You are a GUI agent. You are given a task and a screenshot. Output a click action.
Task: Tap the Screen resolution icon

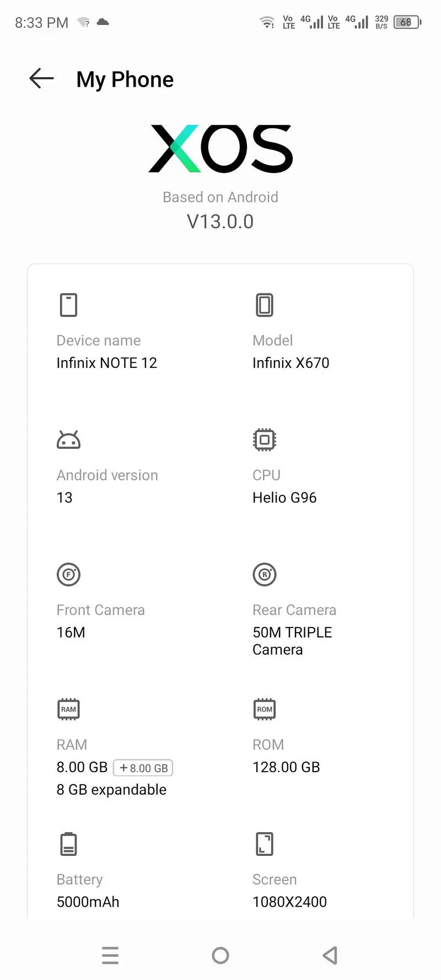(x=265, y=844)
